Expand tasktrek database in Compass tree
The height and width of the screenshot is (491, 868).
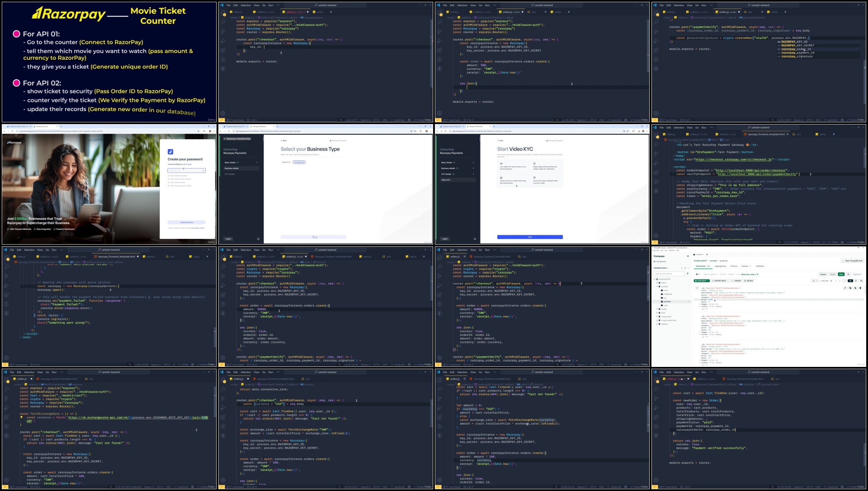(x=657, y=324)
